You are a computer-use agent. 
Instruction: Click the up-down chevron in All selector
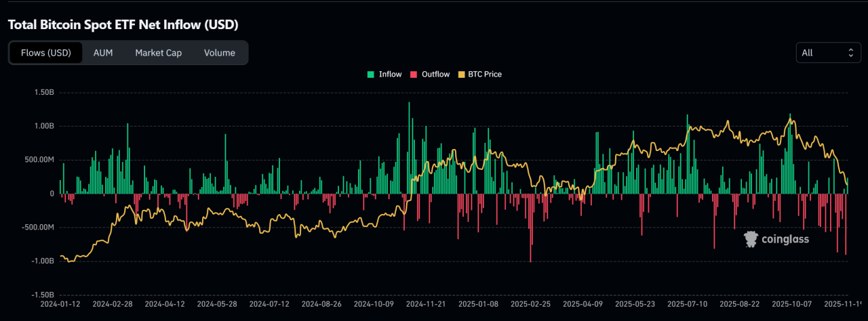[850, 53]
